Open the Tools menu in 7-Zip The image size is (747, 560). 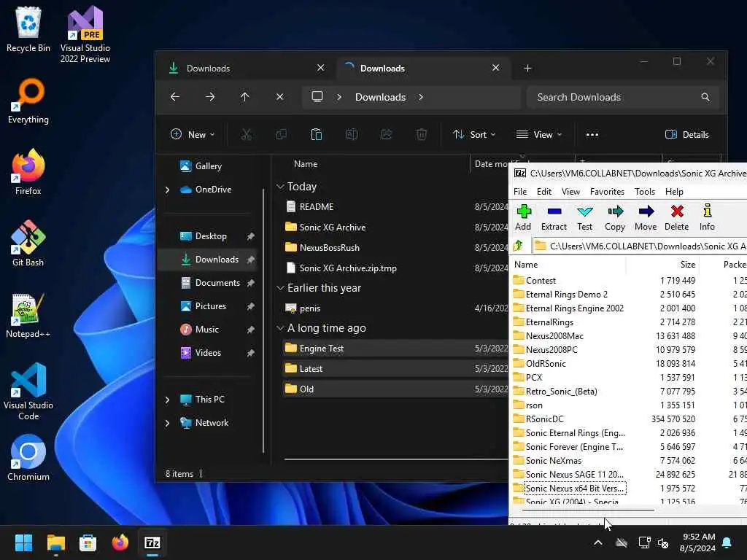click(x=645, y=192)
